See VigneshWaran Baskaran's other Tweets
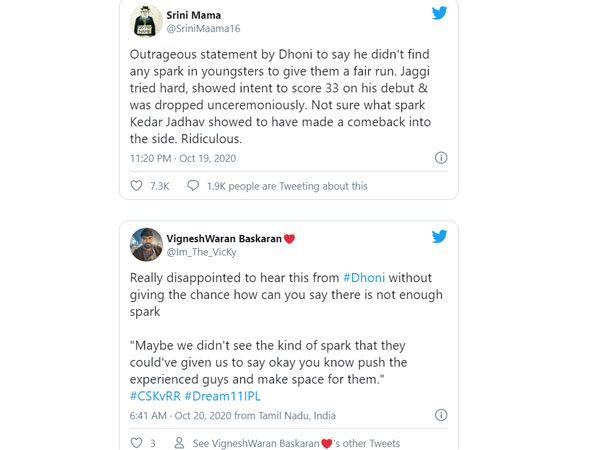 [296, 443]
